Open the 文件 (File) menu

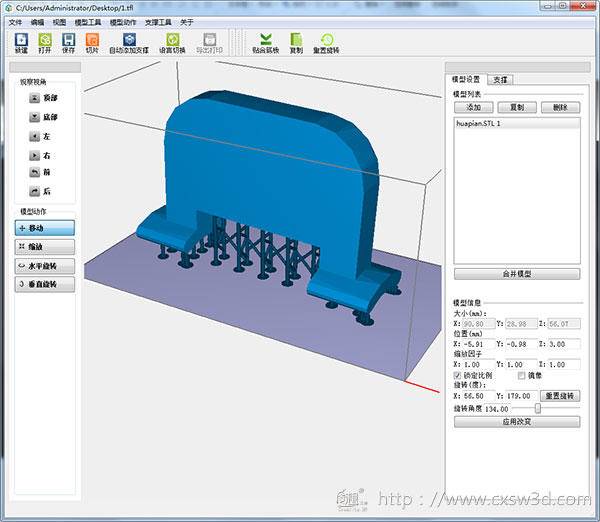tap(15, 21)
